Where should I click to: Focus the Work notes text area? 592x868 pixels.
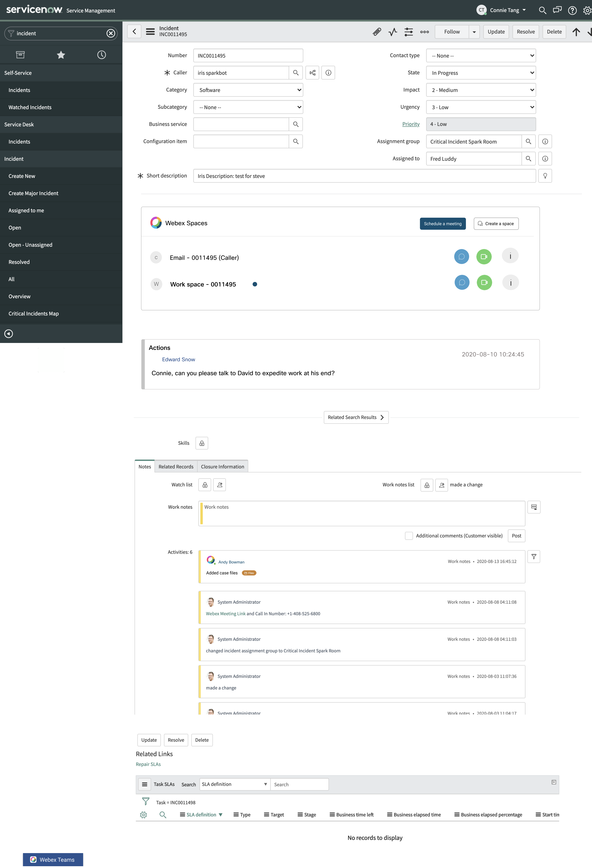pyautogui.click(x=362, y=514)
